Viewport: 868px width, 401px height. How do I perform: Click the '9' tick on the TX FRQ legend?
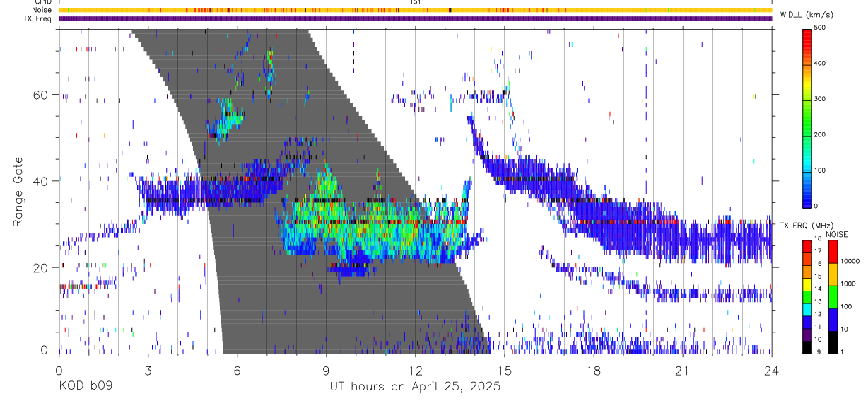817,352
